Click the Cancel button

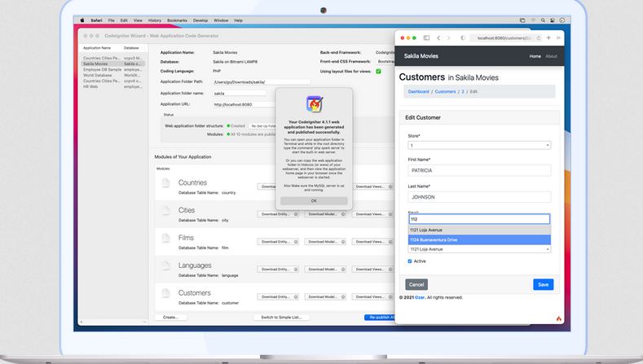tap(416, 284)
